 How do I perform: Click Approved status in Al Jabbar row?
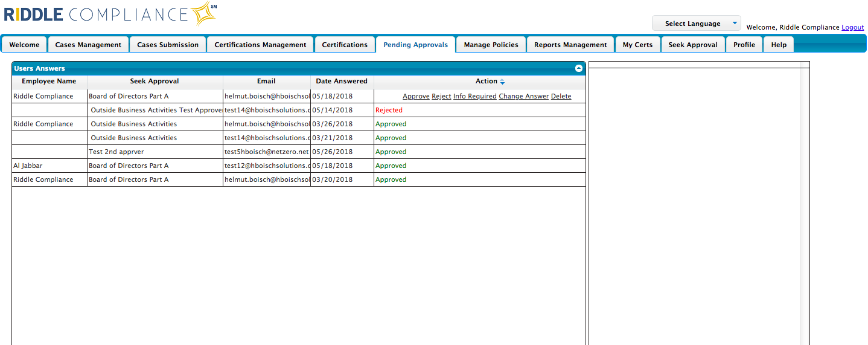click(x=391, y=166)
